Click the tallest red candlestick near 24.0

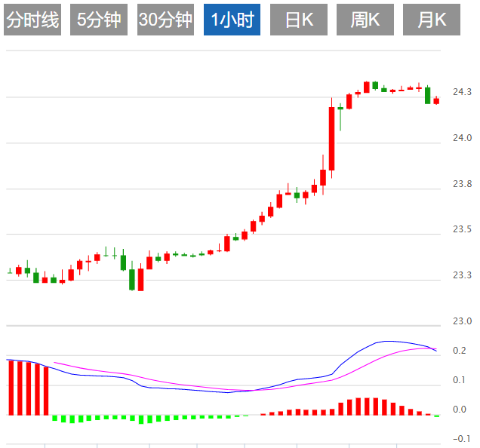331,138
